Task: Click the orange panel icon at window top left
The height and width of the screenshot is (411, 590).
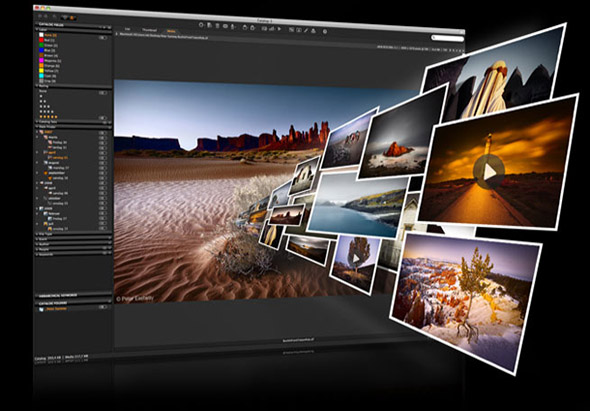Action: (x=72, y=18)
